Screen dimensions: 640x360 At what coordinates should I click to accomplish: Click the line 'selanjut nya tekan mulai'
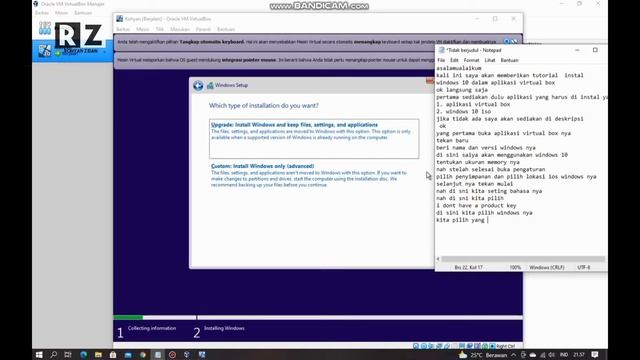pyautogui.click(x=474, y=184)
